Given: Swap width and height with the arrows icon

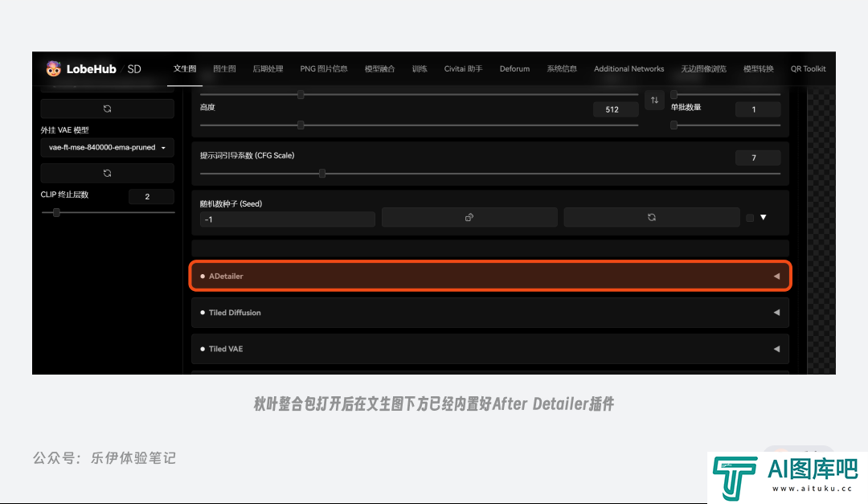Looking at the screenshot, I should (654, 100).
